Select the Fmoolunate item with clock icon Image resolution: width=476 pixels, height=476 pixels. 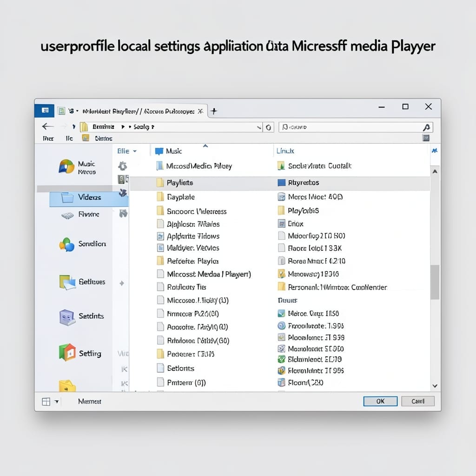point(311,326)
